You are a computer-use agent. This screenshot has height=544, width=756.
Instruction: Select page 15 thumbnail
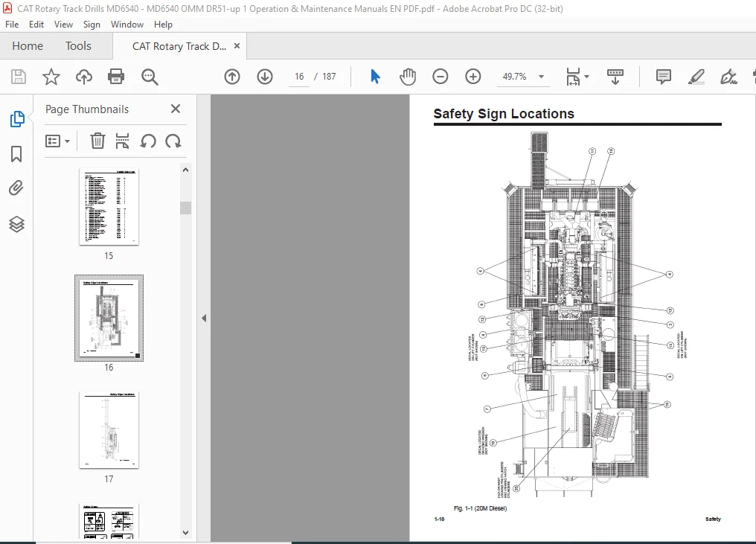coord(109,207)
